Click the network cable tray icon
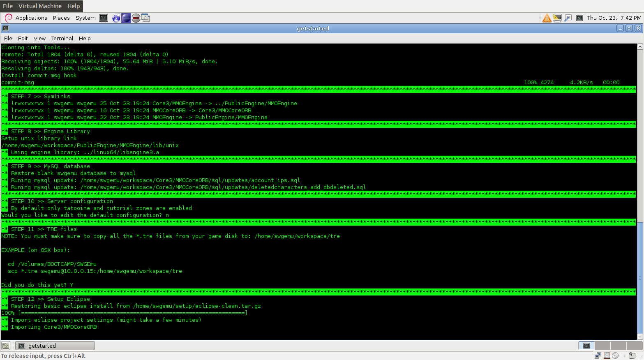 568,18
